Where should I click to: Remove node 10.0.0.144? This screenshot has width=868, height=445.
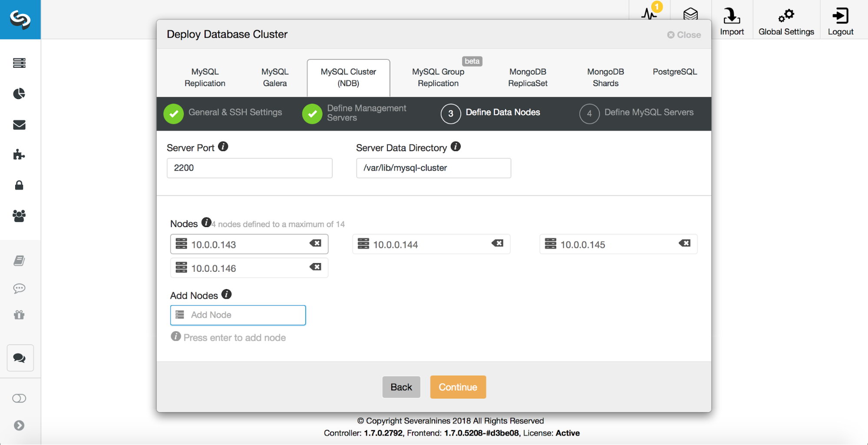[x=497, y=243]
